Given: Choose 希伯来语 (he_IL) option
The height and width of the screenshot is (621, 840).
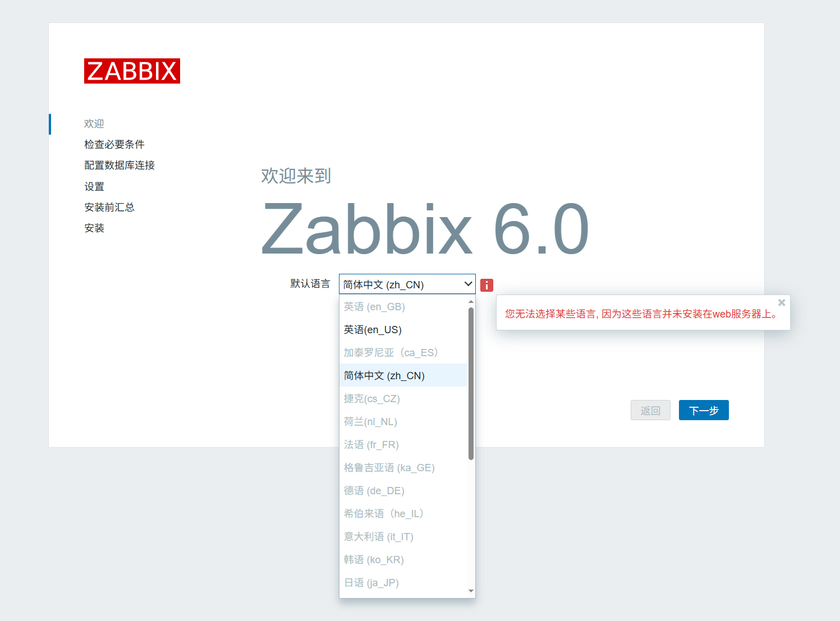Looking at the screenshot, I should [403, 514].
